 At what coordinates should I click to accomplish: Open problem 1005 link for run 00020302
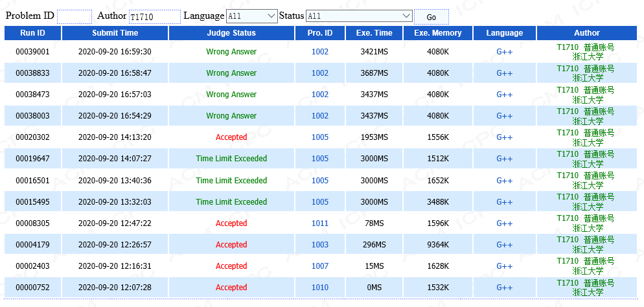320,137
